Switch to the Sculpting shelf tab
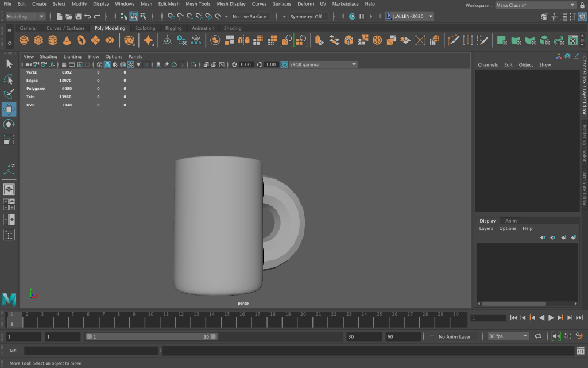The width and height of the screenshot is (588, 368). point(145,28)
